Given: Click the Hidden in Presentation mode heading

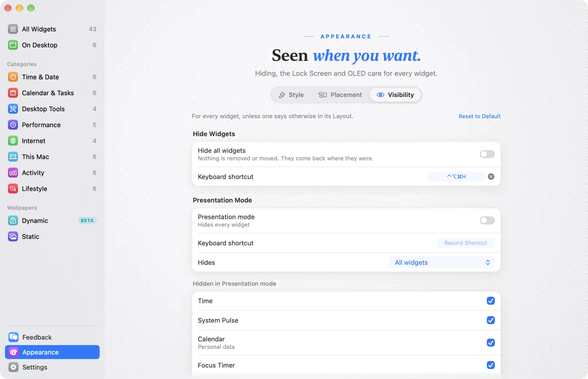Looking at the screenshot, I should pyautogui.click(x=234, y=284).
